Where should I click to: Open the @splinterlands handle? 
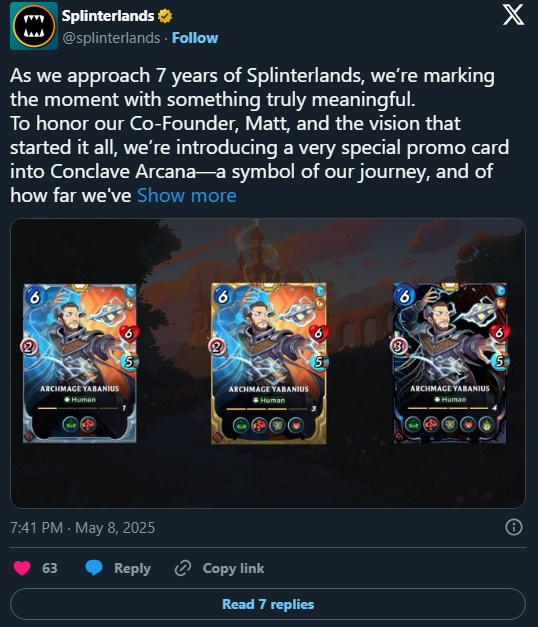[x=111, y=38]
